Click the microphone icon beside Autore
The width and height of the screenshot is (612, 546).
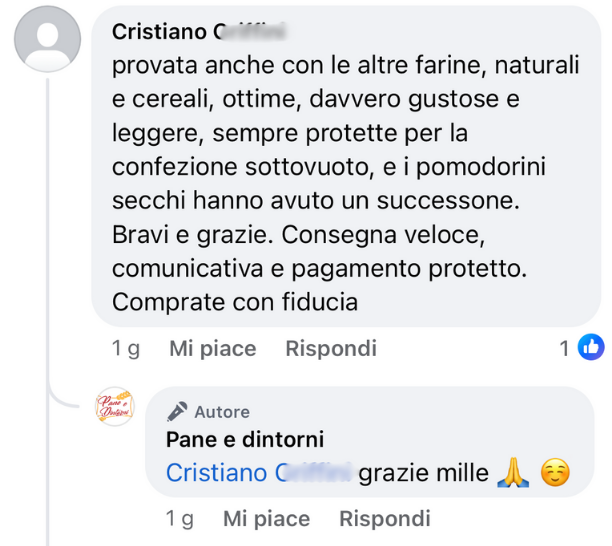pyautogui.click(x=177, y=411)
